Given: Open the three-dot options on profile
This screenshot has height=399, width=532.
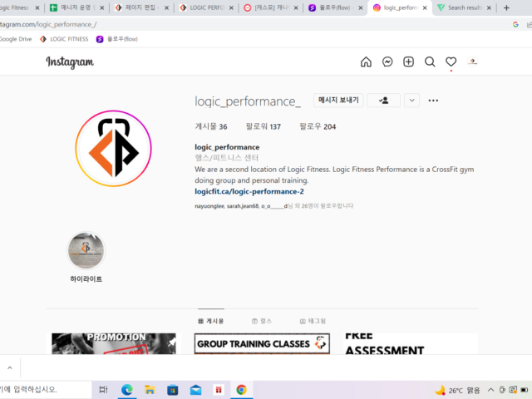Looking at the screenshot, I should click(x=433, y=101).
